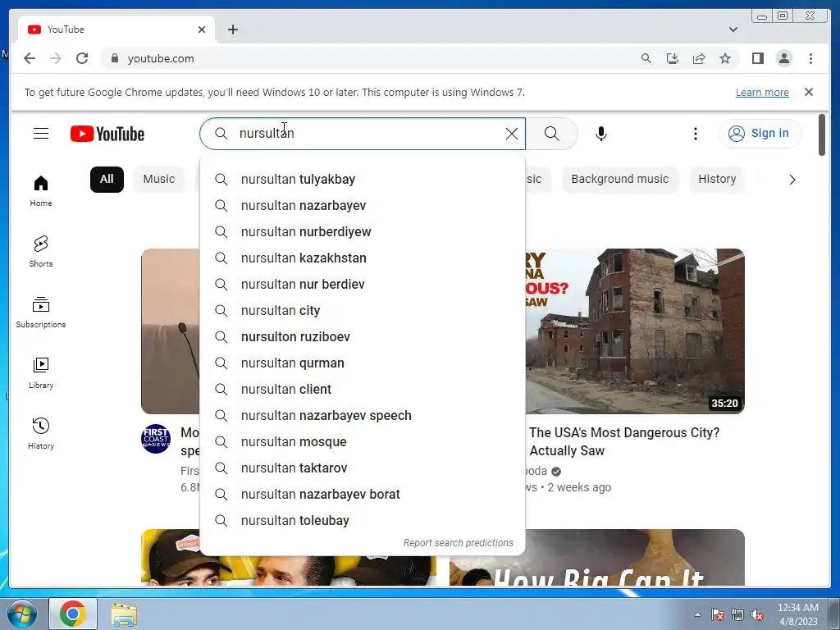840x630 pixels.
Task: Expand tab search dropdown arrow
Action: tap(733, 30)
